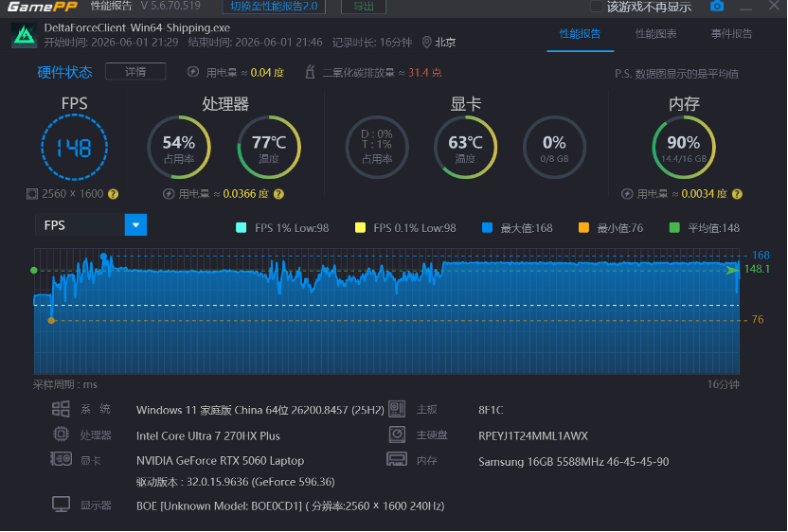Switch to 性能报告 tab
The image size is (788, 532).
pos(580,34)
